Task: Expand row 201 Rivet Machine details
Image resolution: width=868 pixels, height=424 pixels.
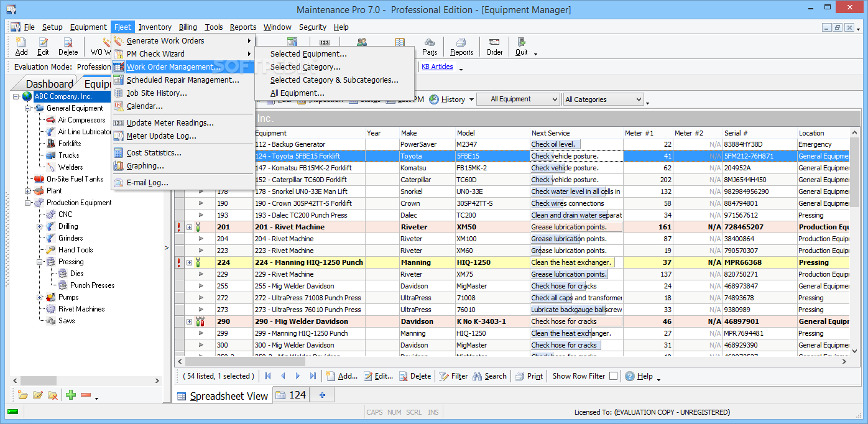Action: point(189,227)
